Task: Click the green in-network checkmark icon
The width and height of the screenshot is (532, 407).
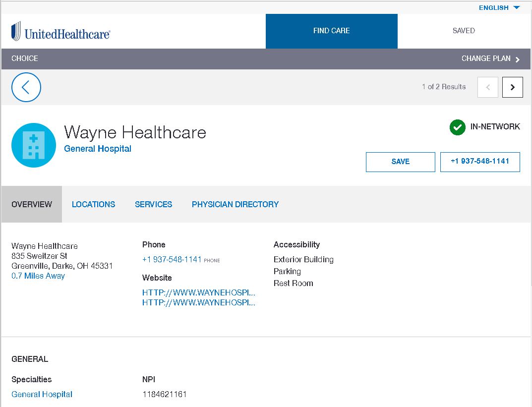Action: (x=457, y=127)
